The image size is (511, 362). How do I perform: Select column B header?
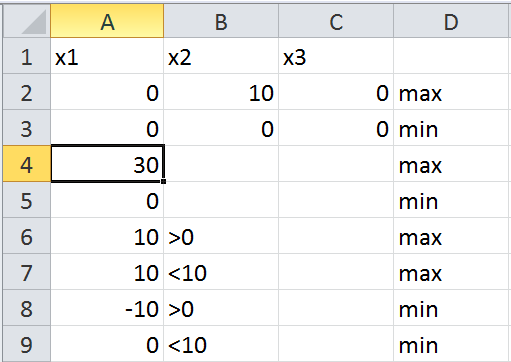[x=221, y=21]
